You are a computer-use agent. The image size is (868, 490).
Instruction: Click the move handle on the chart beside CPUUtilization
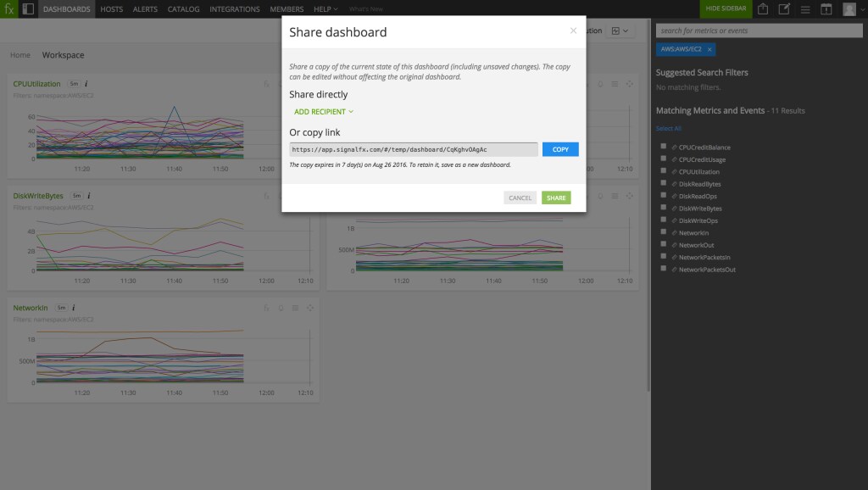(630, 84)
